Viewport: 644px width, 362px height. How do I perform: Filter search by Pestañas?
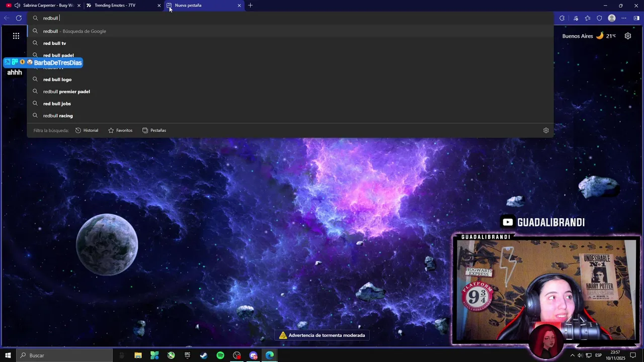154,130
